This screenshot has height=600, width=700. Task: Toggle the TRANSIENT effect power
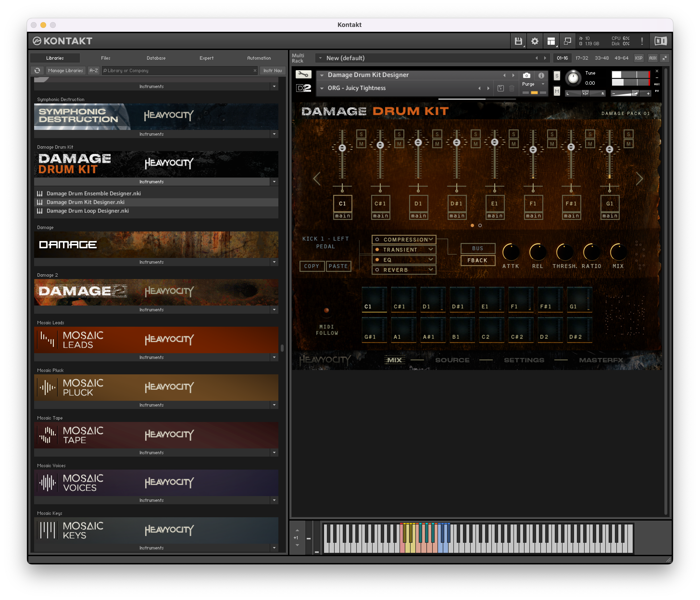point(377,250)
